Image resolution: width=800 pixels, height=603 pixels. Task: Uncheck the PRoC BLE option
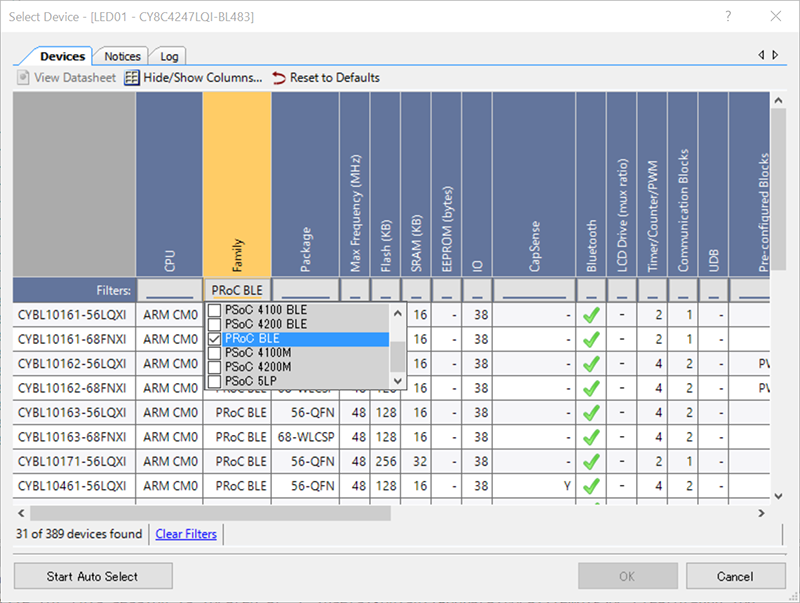click(215, 339)
